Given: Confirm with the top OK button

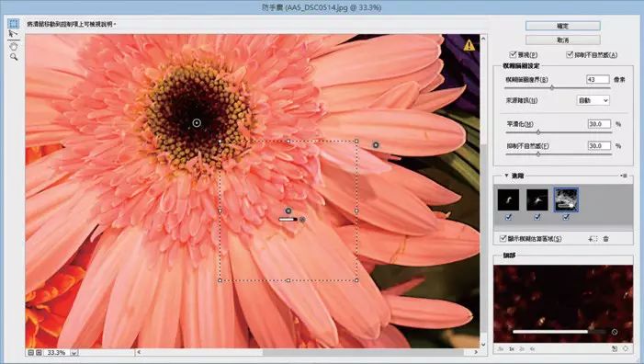Looking at the screenshot, I should point(562,26).
